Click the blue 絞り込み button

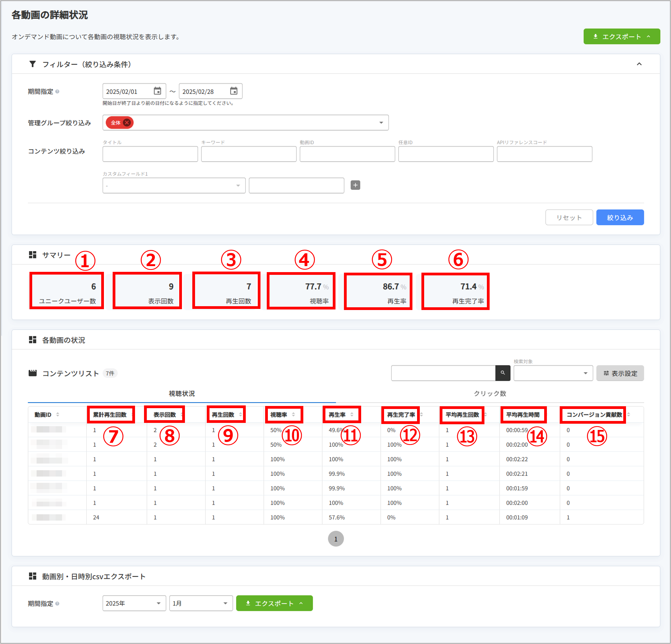[620, 217]
